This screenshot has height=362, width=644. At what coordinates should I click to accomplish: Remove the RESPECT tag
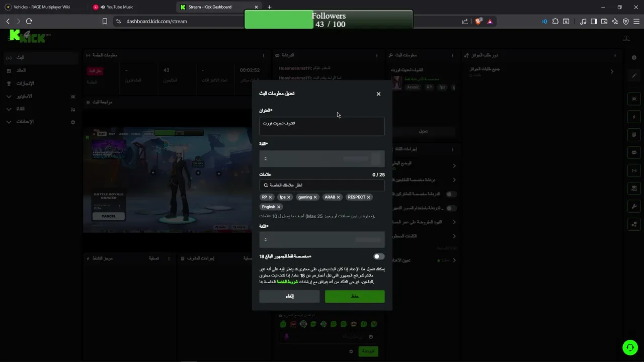368,197
